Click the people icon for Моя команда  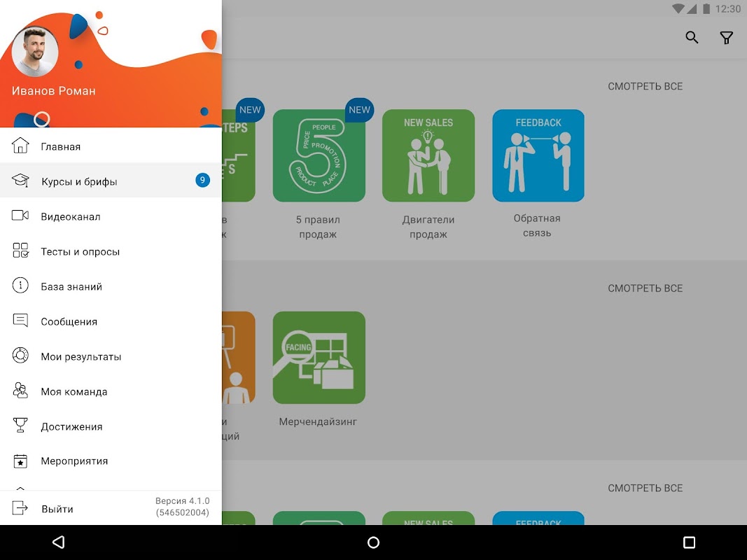(x=20, y=391)
